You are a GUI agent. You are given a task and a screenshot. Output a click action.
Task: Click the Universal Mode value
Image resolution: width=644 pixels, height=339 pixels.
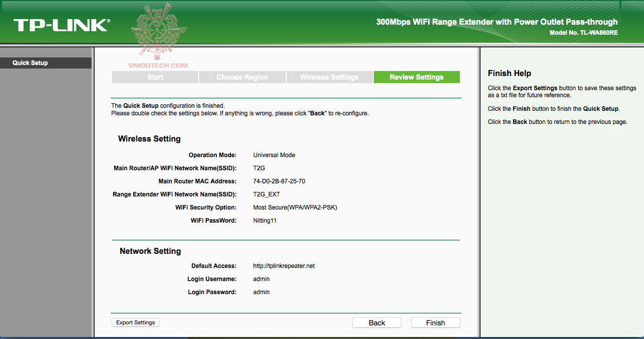(274, 155)
